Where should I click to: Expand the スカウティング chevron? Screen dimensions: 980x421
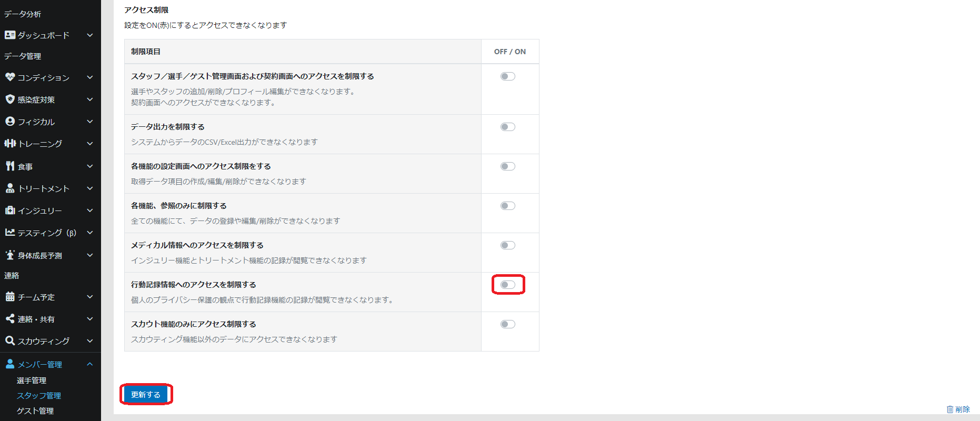click(x=90, y=341)
